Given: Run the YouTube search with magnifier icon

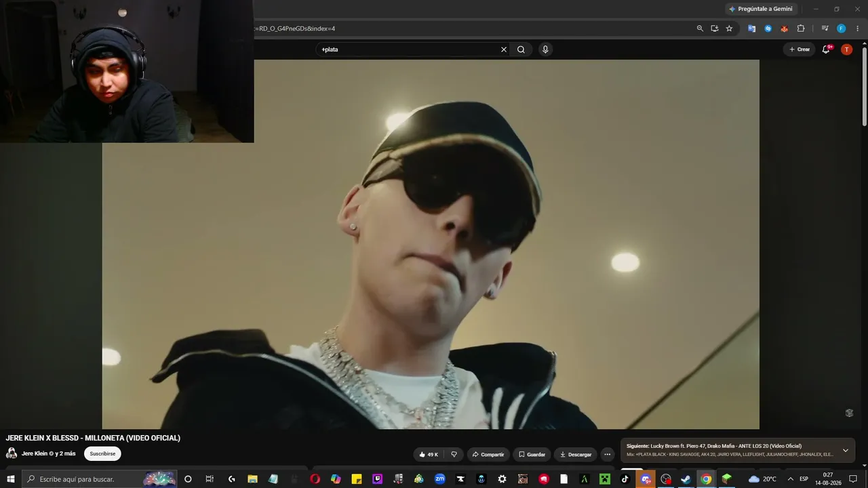Looking at the screenshot, I should [x=521, y=49].
